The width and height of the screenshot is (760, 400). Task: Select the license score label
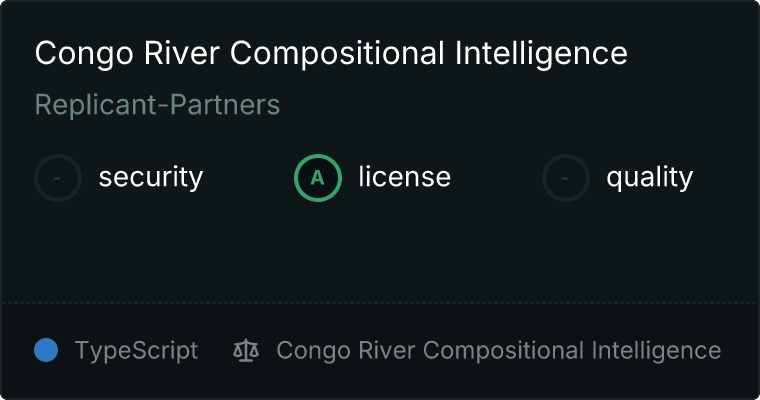pos(404,178)
